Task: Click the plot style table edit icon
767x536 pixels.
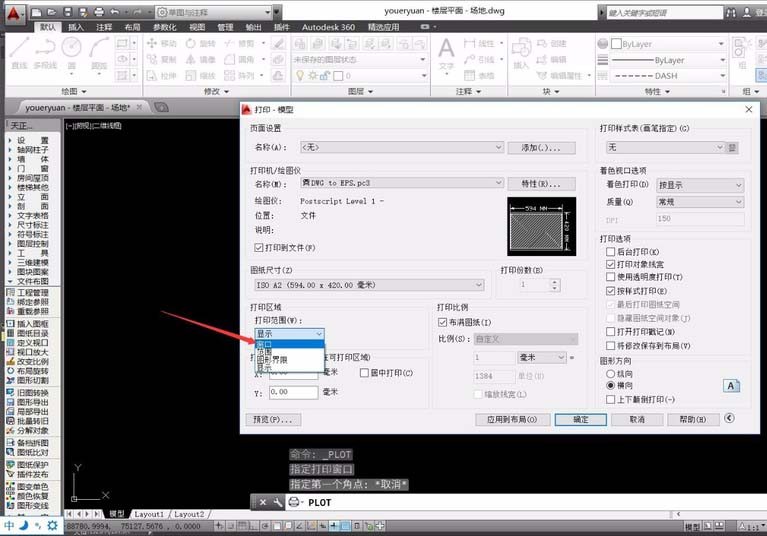Action: (732, 147)
